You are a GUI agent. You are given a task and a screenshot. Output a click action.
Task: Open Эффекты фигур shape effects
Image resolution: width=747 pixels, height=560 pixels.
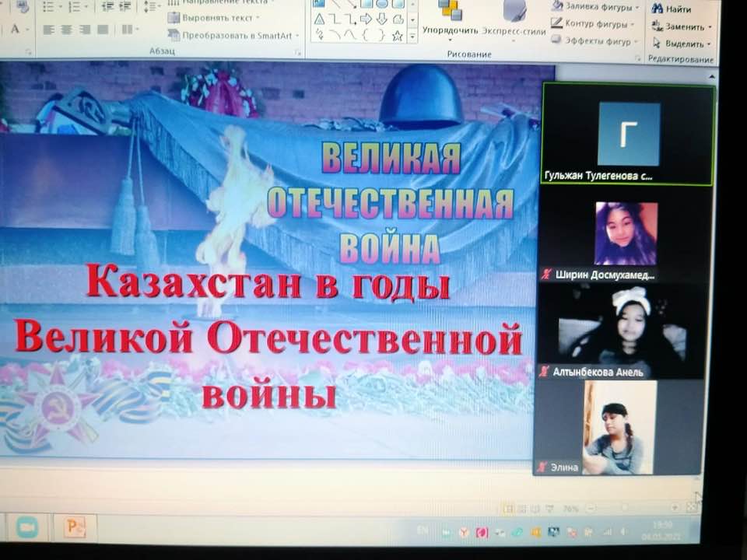point(595,41)
